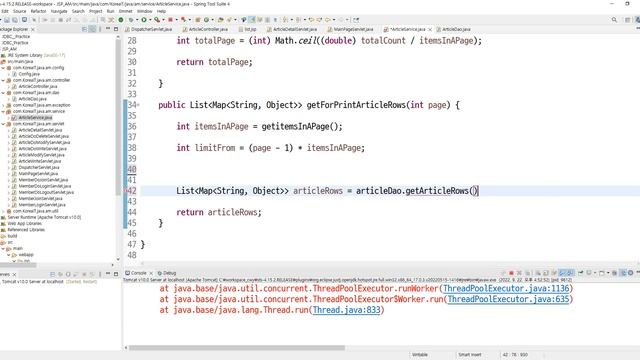Collapse the com.KoreaIT.java.am.config package
The image size is (640, 360).
(x=3, y=68)
